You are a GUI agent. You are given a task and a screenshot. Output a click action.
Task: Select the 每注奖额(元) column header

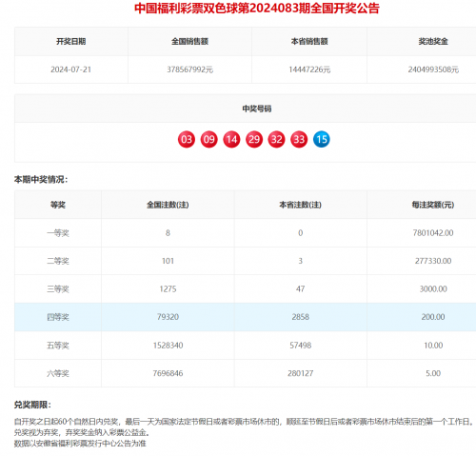click(433, 205)
